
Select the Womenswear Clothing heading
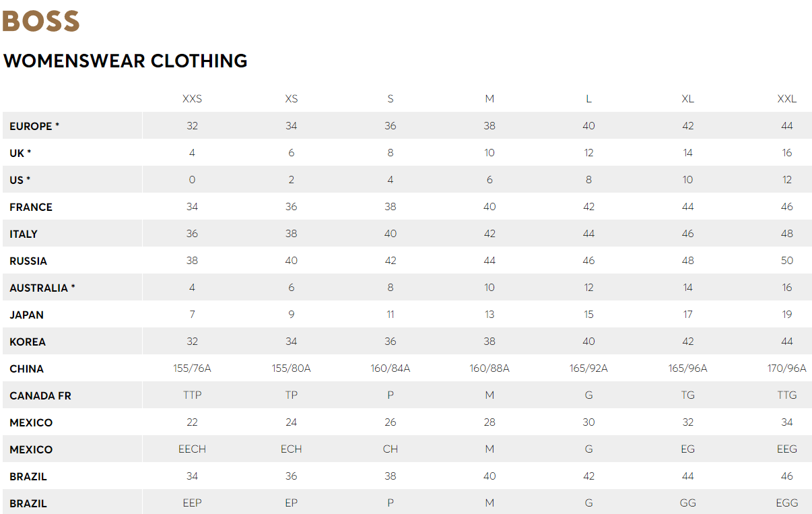coord(125,61)
